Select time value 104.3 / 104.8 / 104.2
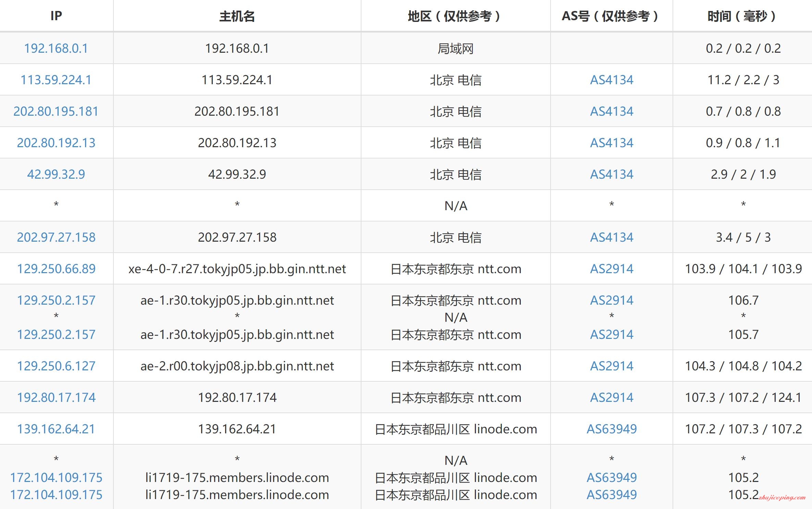 (x=743, y=366)
